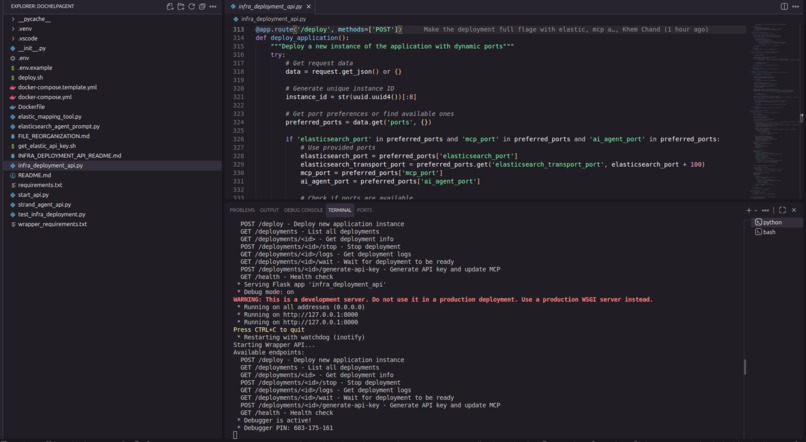Switch to the Debug Console tab

pos(303,210)
